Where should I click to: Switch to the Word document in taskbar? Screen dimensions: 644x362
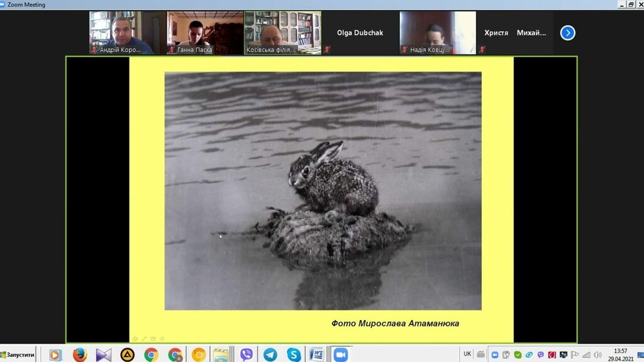[x=317, y=354]
